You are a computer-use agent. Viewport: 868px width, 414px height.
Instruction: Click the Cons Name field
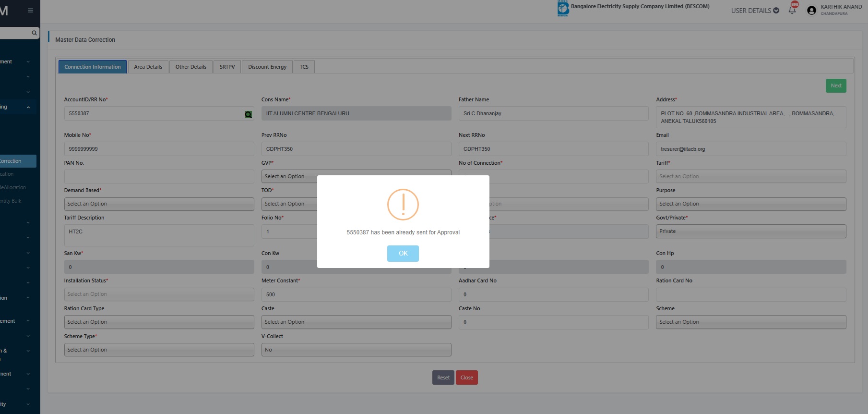click(x=356, y=113)
